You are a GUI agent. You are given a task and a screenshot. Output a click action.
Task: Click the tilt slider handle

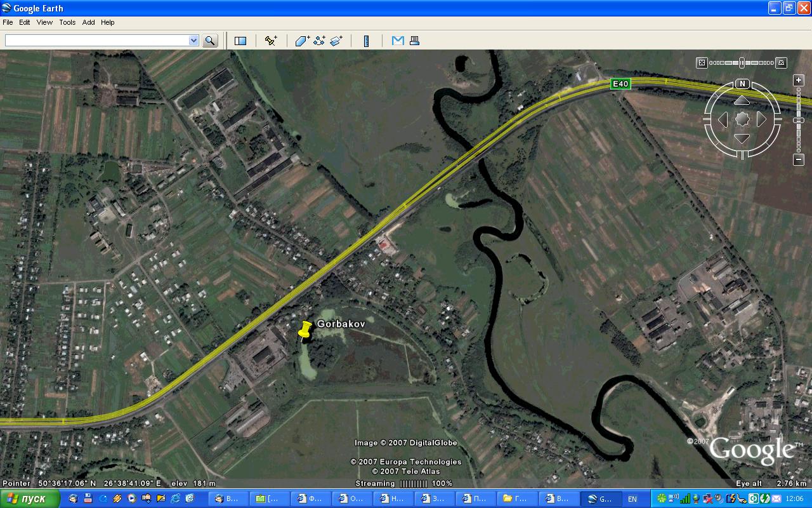pos(742,63)
